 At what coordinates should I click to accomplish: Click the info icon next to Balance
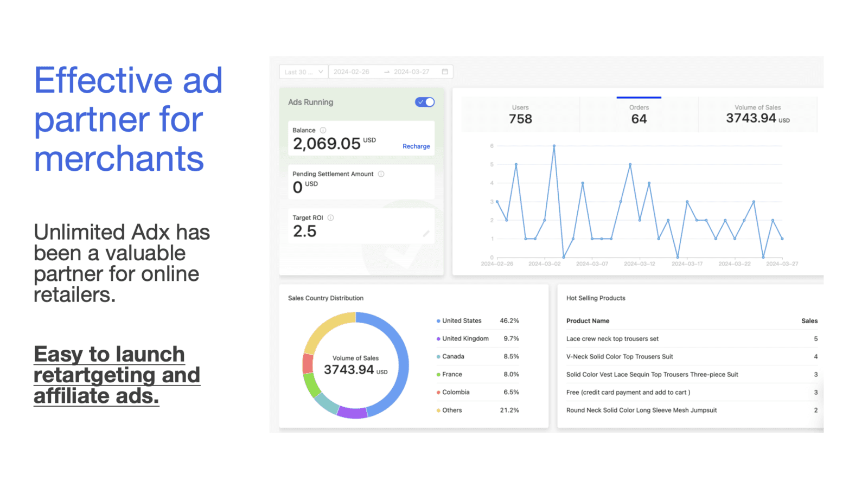pyautogui.click(x=323, y=130)
